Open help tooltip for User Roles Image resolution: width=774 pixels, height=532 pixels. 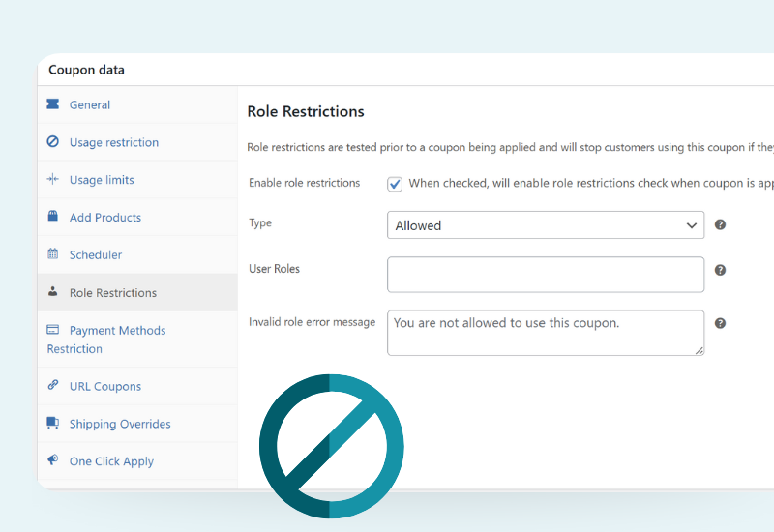(720, 270)
